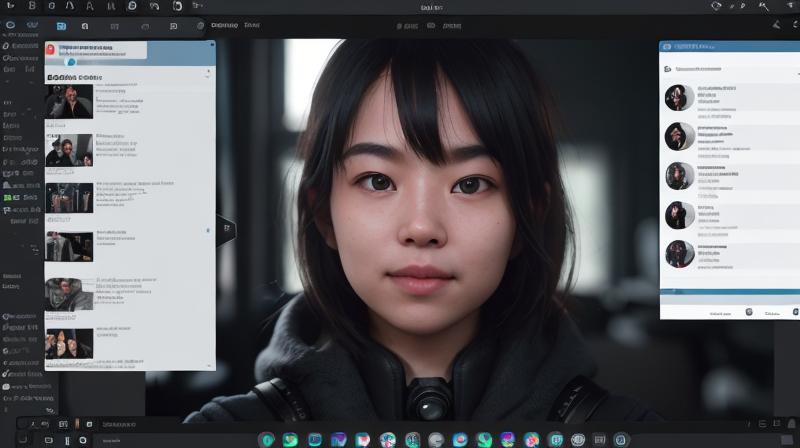
Task: Open the first text tab next to toolbar icons
Action: tap(224, 25)
